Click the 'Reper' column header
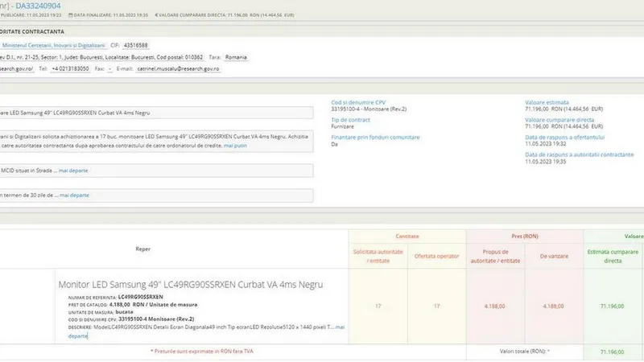 tap(143, 249)
